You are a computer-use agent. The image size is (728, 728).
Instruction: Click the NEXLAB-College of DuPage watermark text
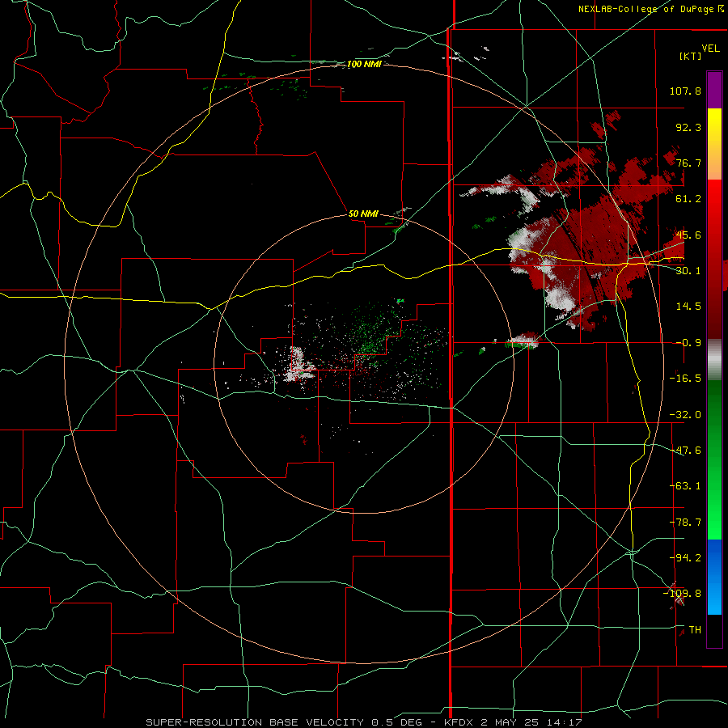651,9
